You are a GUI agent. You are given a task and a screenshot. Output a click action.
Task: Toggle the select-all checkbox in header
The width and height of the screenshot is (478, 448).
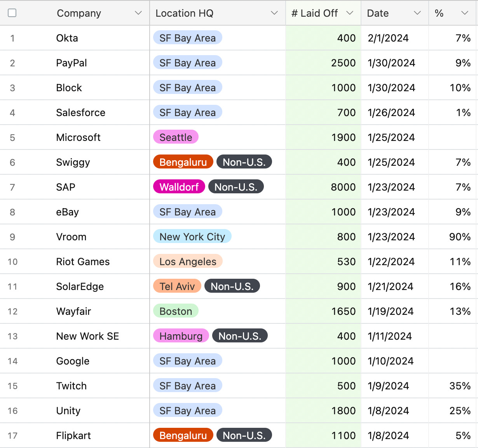(12, 13)
